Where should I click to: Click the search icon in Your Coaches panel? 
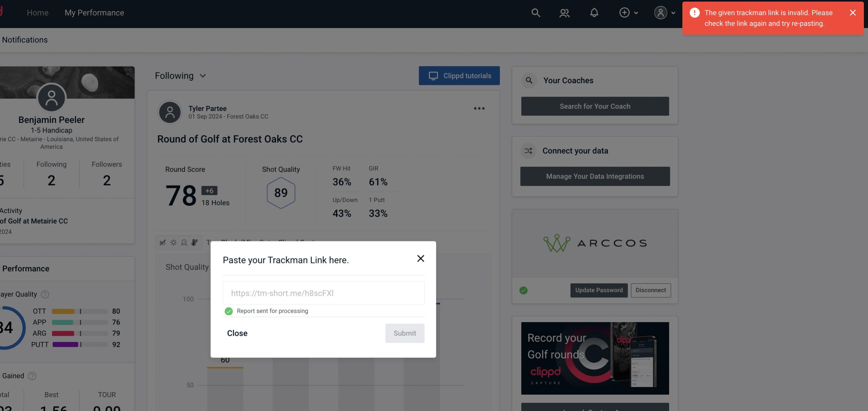529,80
